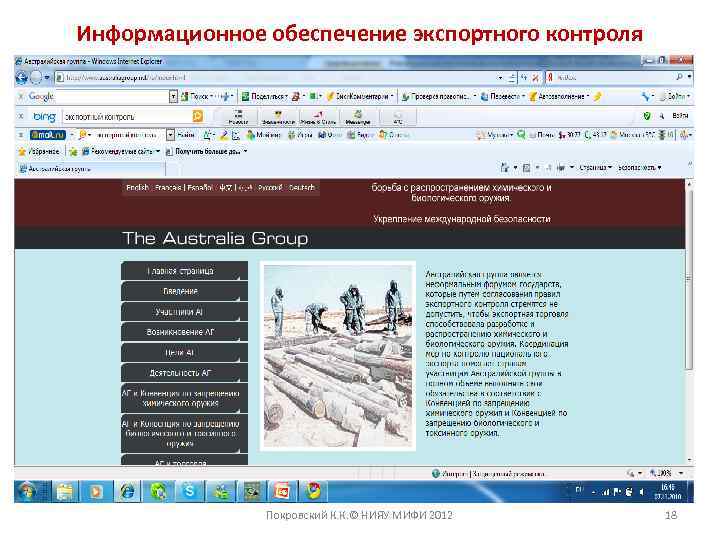
Task: Click the magnifier search icon in Yandex box
Action: (x=679, y=77)
